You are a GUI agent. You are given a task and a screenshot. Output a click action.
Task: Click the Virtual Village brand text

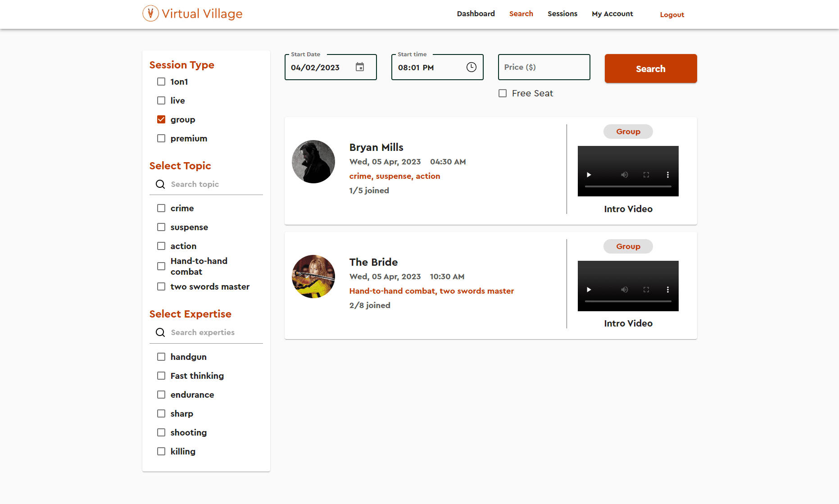[202, 14]
